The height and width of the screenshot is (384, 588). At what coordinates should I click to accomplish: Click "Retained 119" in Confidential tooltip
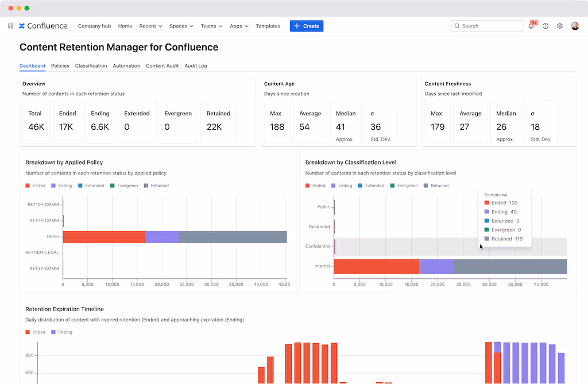coord(503,239)
